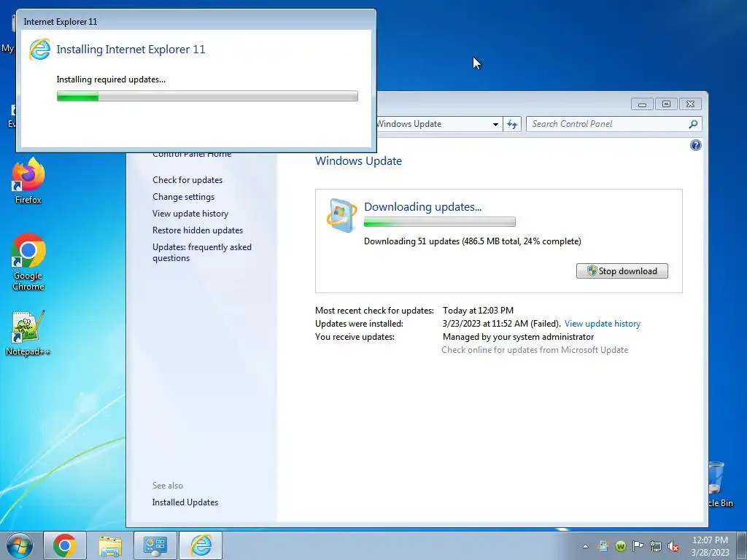Switch to Internet Explorer taskbar button
The width and height of the screenshot is (747, 560).
[201, 545]
